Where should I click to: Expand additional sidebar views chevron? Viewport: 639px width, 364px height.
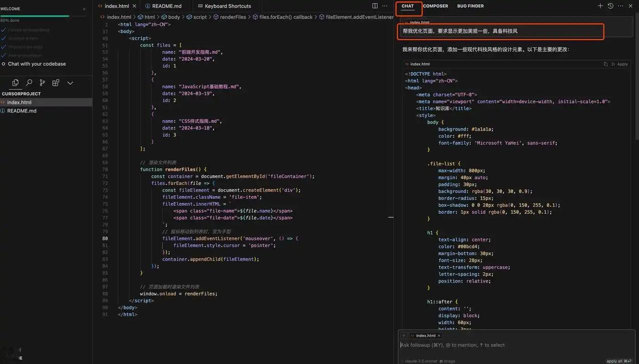70,83
